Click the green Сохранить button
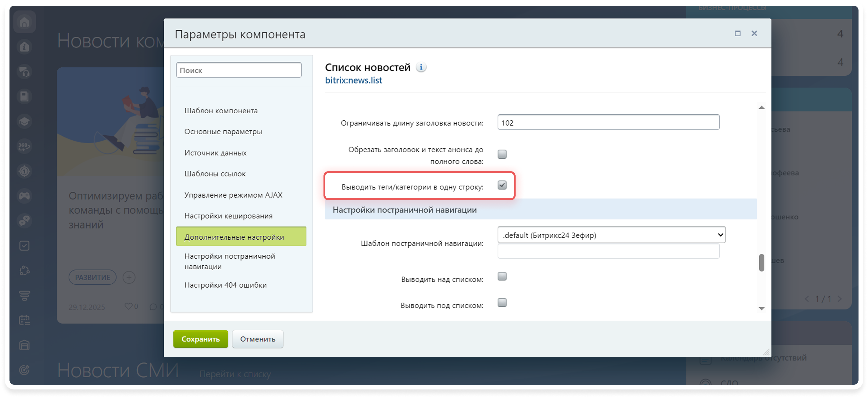This screenshot has width=868, height=398. coord(200,339)
